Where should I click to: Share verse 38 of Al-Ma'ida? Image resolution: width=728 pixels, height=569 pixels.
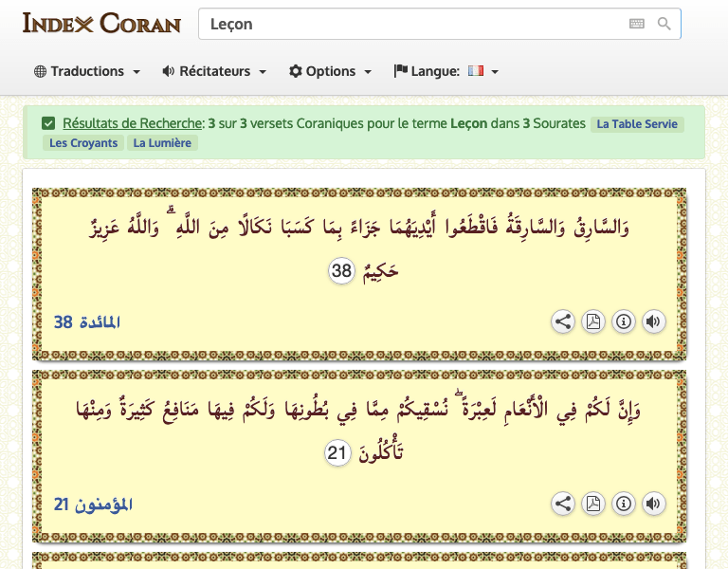pos(563,321)
